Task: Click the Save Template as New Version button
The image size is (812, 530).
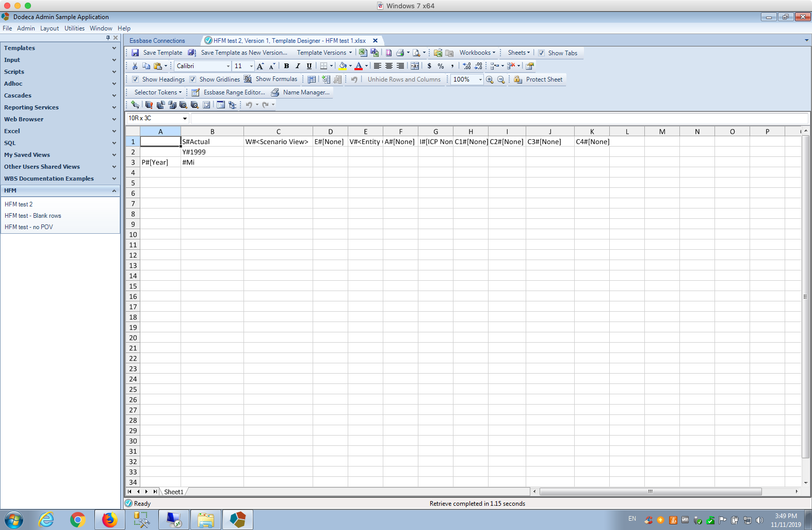Action: (x=237, y=53)
